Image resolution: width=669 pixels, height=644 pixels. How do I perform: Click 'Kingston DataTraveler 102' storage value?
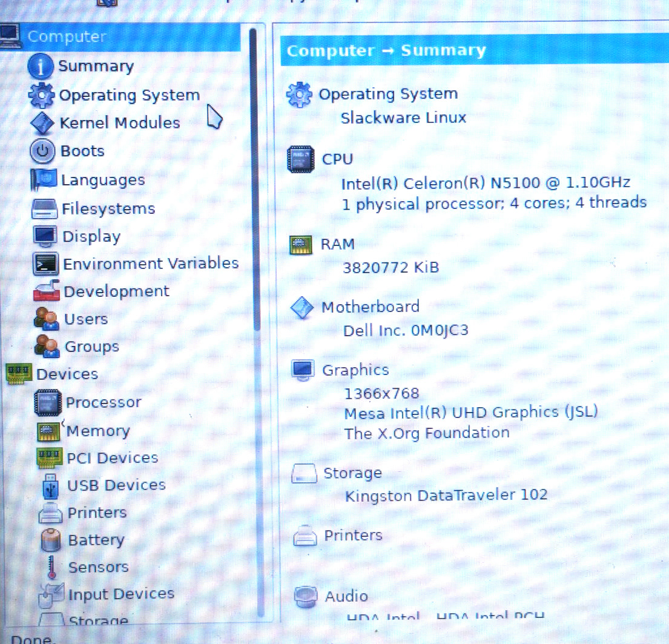[x=446, y=496]
